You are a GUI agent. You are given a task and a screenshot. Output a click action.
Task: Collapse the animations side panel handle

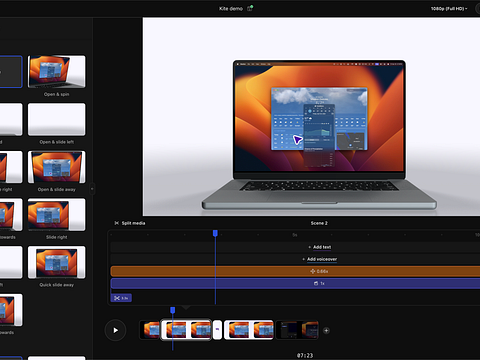point(92,189)
